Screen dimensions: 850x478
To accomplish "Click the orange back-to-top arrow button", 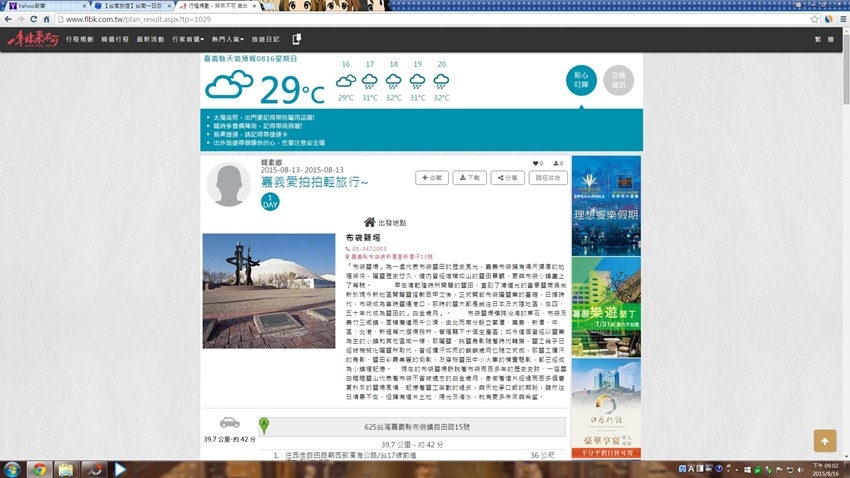I will click(825, 441).
